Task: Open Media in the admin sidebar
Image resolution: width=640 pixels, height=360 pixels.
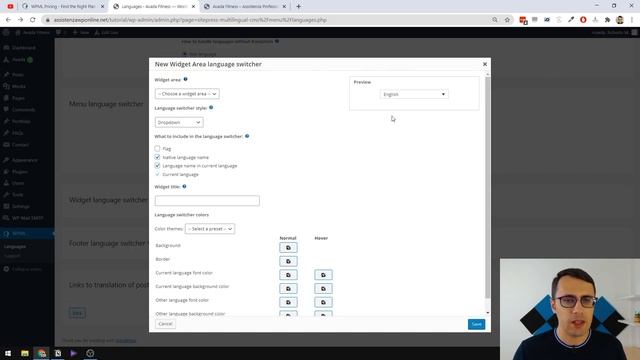Action: pyautogui.click(x=19, y=87)
